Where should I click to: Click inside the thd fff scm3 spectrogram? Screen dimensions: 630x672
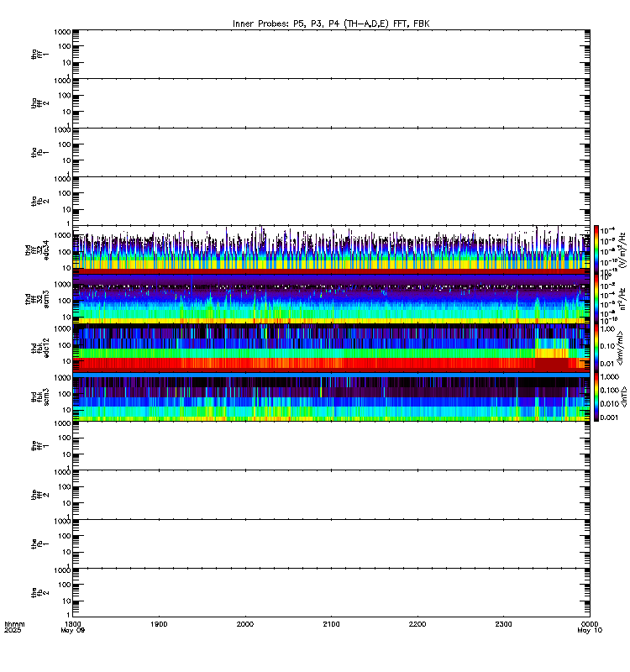tap(331, 299)
